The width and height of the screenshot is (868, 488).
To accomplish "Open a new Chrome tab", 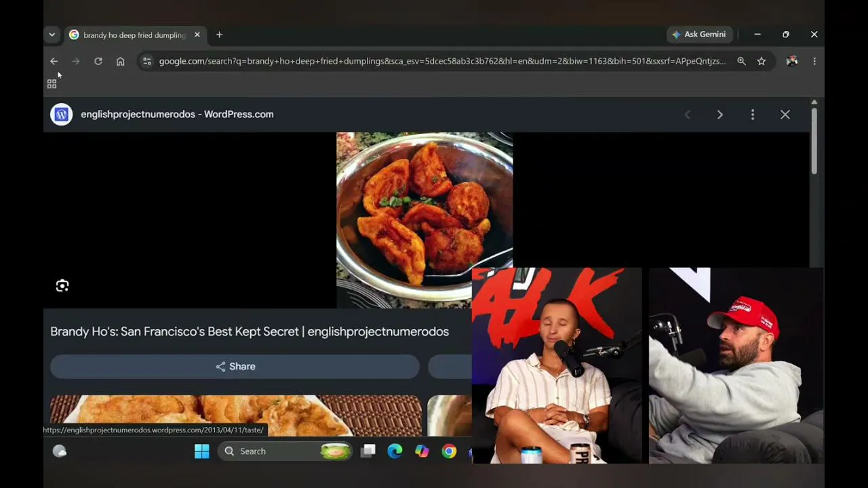I will click(219, 35).
